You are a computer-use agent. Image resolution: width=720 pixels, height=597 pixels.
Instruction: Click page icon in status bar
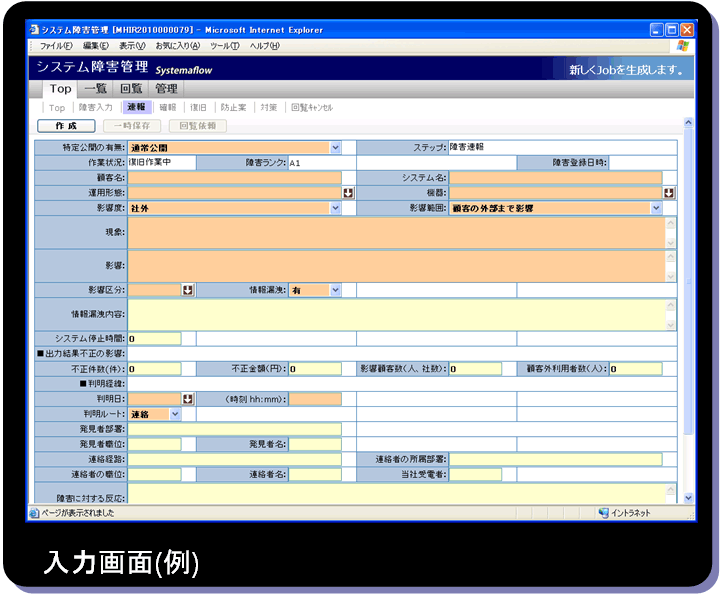(34, 513)
